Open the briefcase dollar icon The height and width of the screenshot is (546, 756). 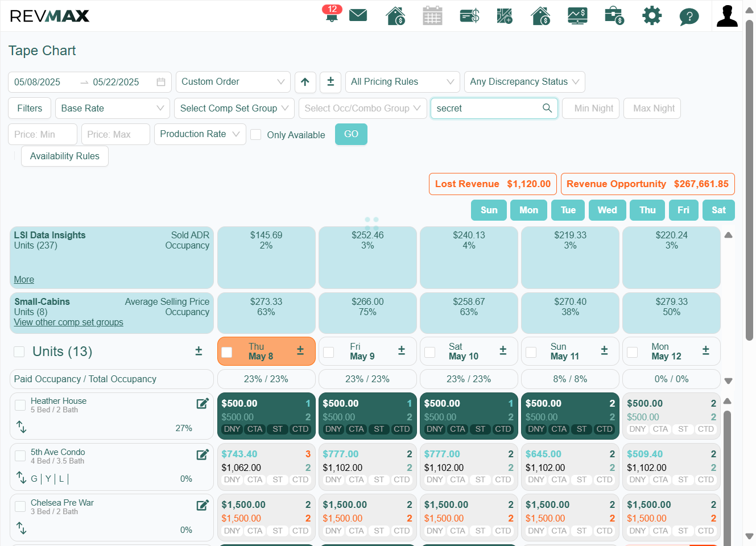tap(614, 15)
